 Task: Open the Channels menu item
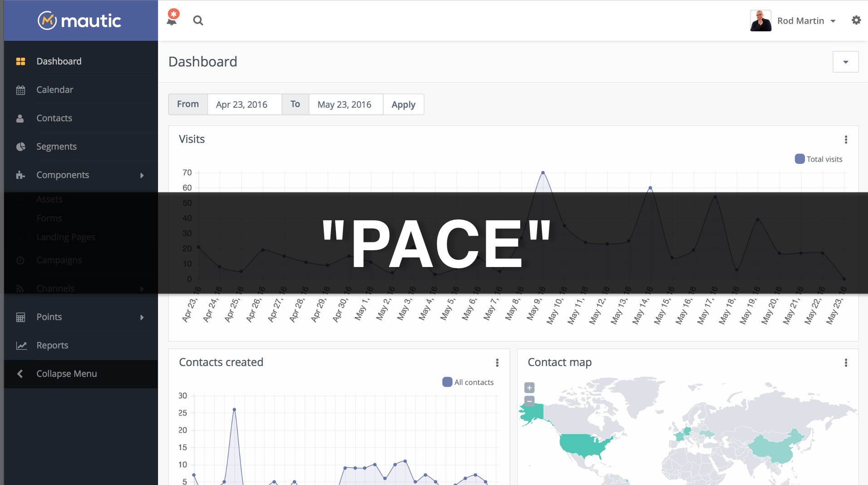click(x=55, y=288)
